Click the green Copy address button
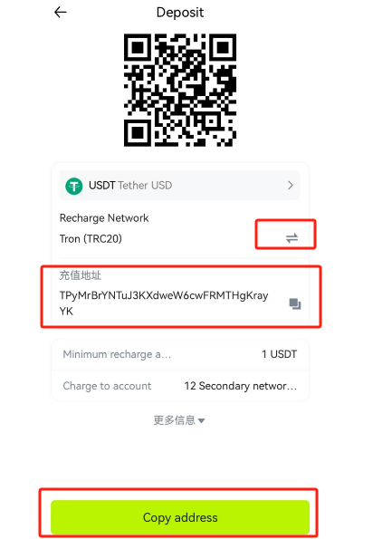Screen dimensions: 392x539 [x=180, y=517]
